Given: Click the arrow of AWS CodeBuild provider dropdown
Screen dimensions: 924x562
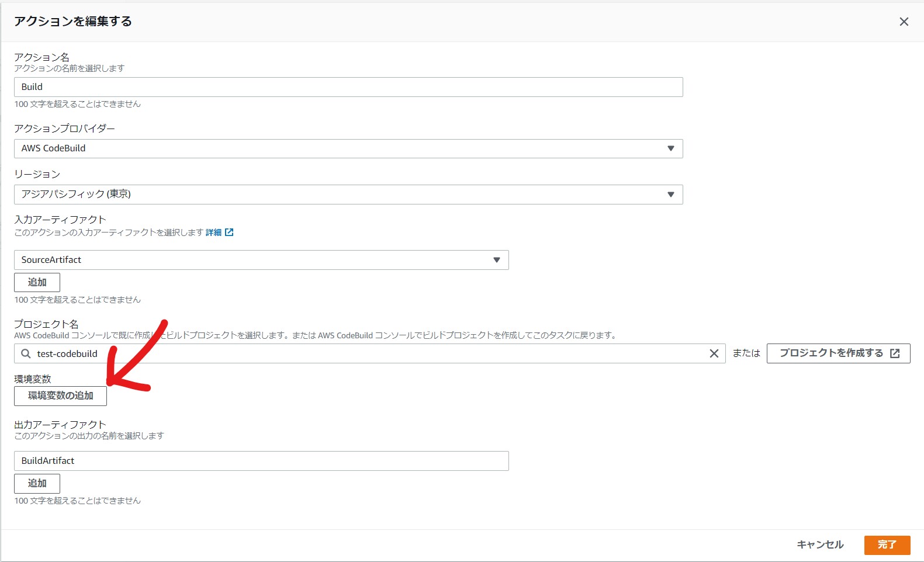Looking at the screenshot, I should point(670,148).
